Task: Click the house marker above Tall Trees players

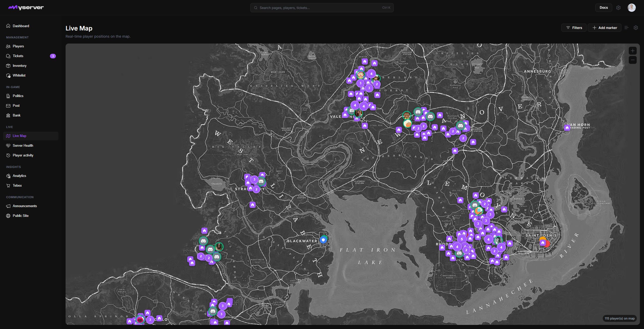Action: click(x=204, y=231)
